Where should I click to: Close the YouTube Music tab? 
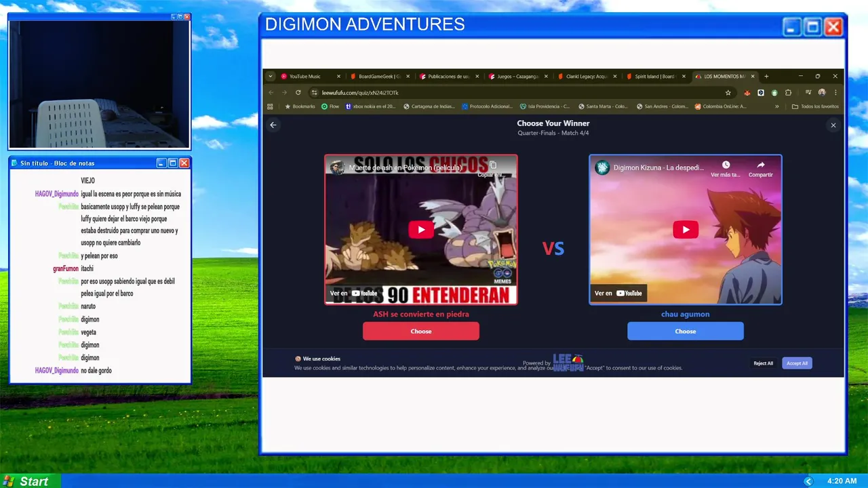[338, 76]
